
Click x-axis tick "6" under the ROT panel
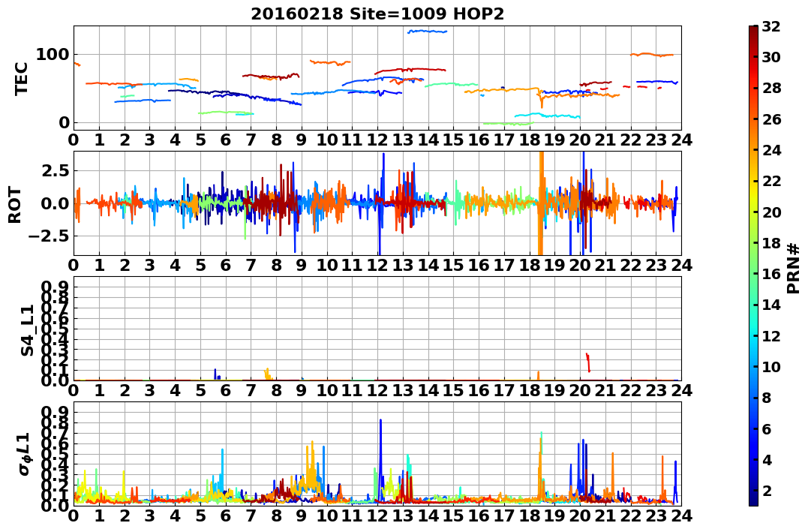coord(226,265)
